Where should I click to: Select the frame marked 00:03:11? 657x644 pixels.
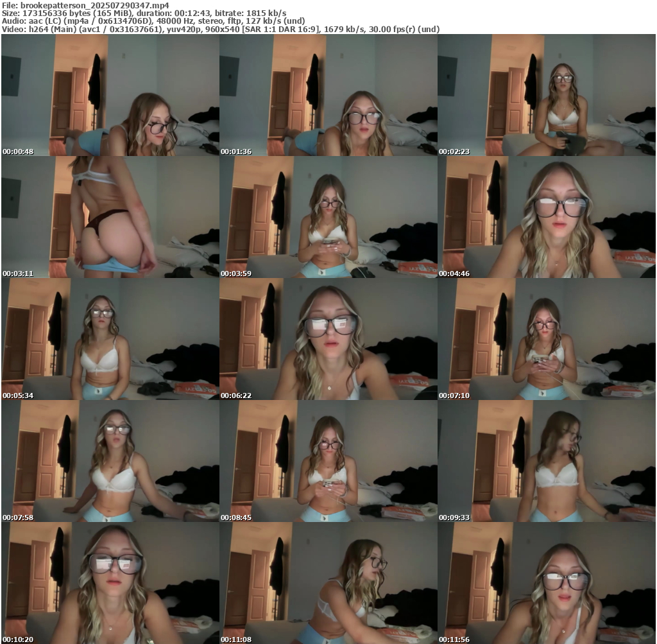(x=110, y=217)
